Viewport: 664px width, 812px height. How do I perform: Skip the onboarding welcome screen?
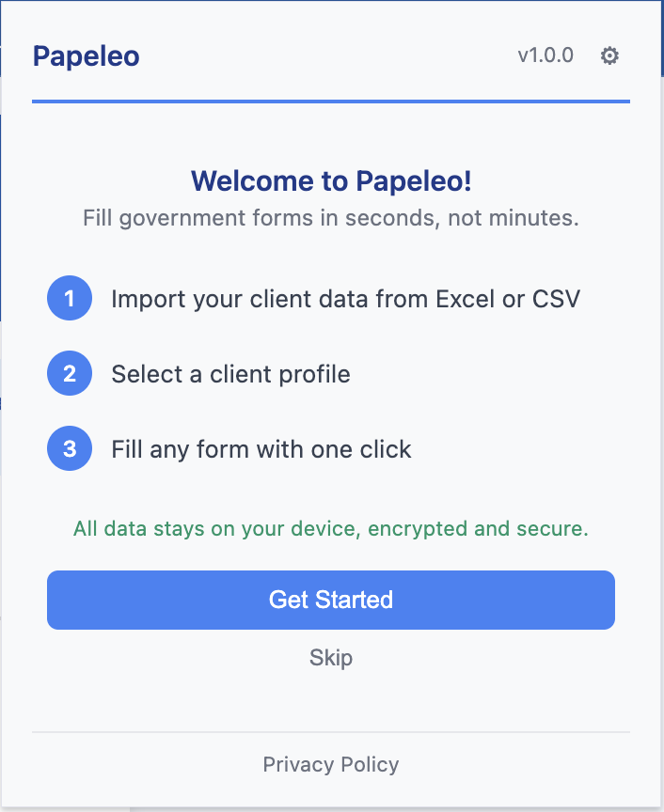(330, 658)
